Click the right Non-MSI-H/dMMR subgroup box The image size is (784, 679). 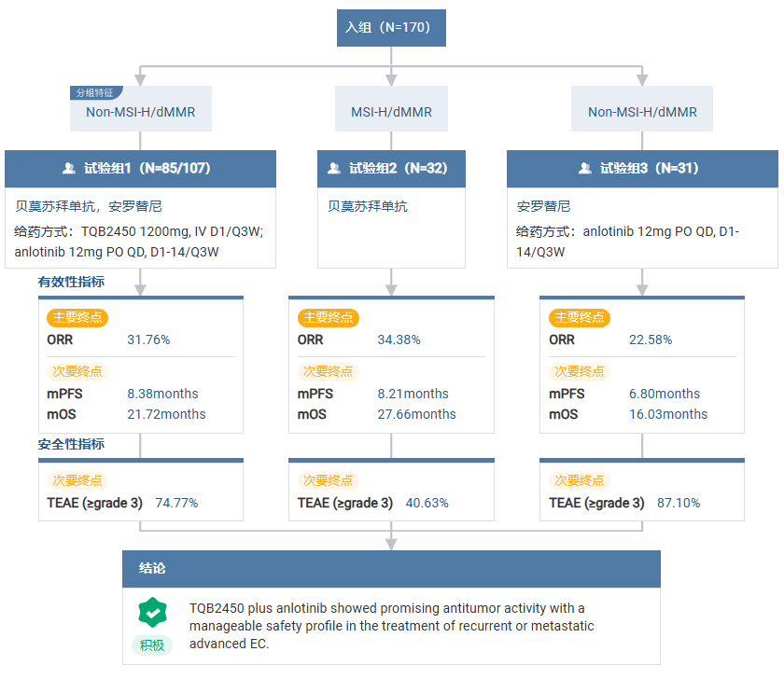pos(642,113)
